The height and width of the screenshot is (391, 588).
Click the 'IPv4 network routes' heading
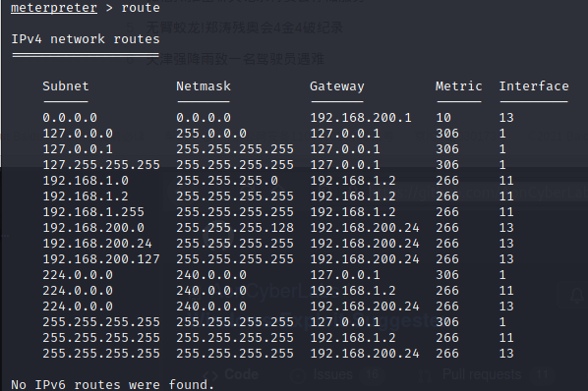click(86, 39)
